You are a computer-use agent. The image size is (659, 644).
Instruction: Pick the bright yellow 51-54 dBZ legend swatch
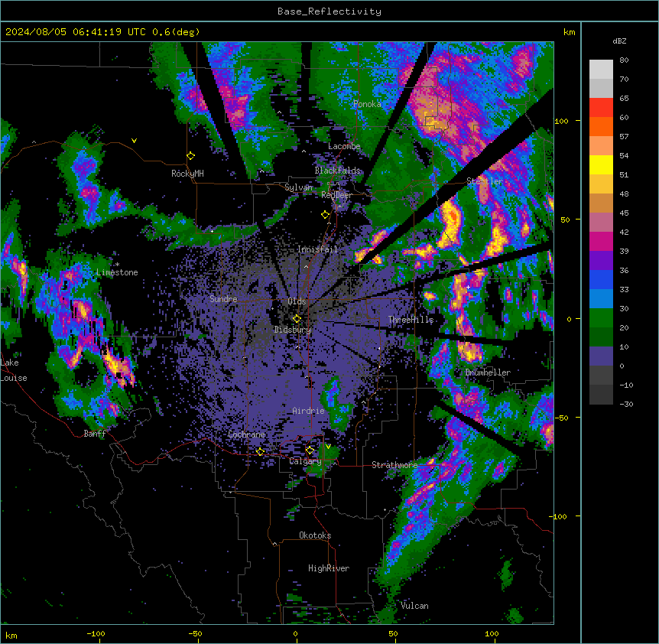(x=601, y=165)
